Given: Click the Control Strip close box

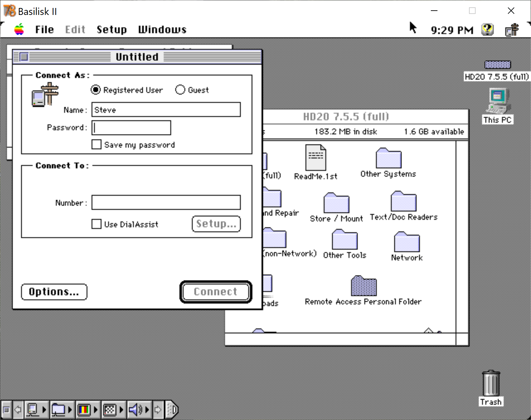Looking at the screenshot, I should click(6, 410).
